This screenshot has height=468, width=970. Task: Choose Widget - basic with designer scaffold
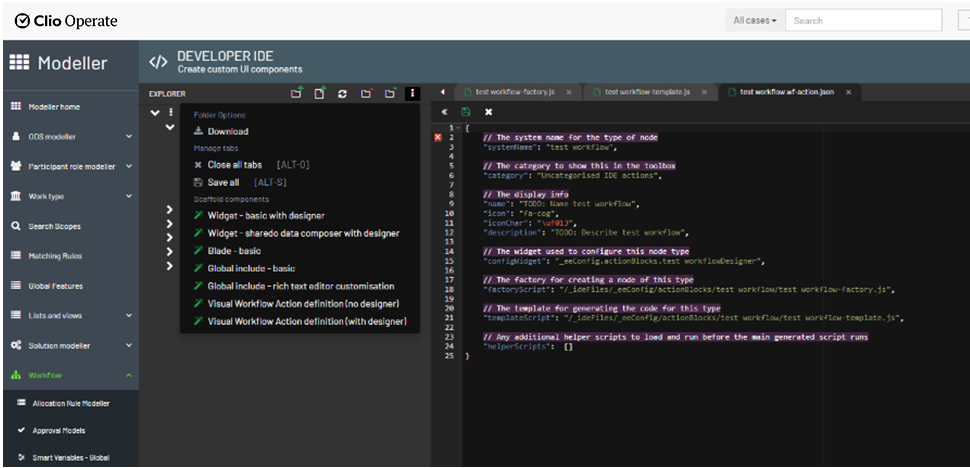tap(265, 215)
